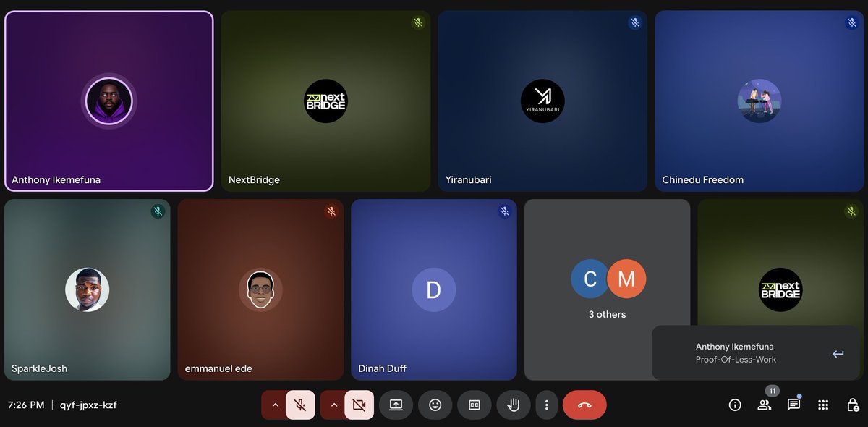Click the SparkleJosh name label
The height and width of the screenshot is (427, 868).
click(x=39, y=368)
